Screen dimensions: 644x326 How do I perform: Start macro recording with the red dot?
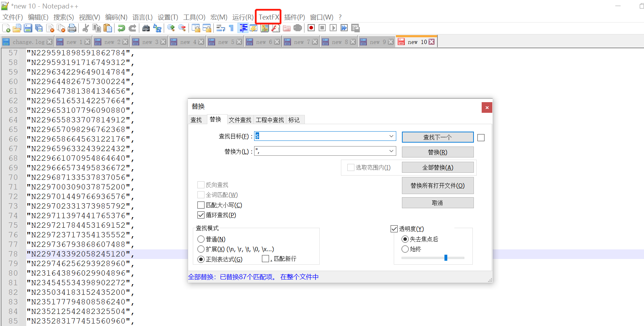point(311,28)
